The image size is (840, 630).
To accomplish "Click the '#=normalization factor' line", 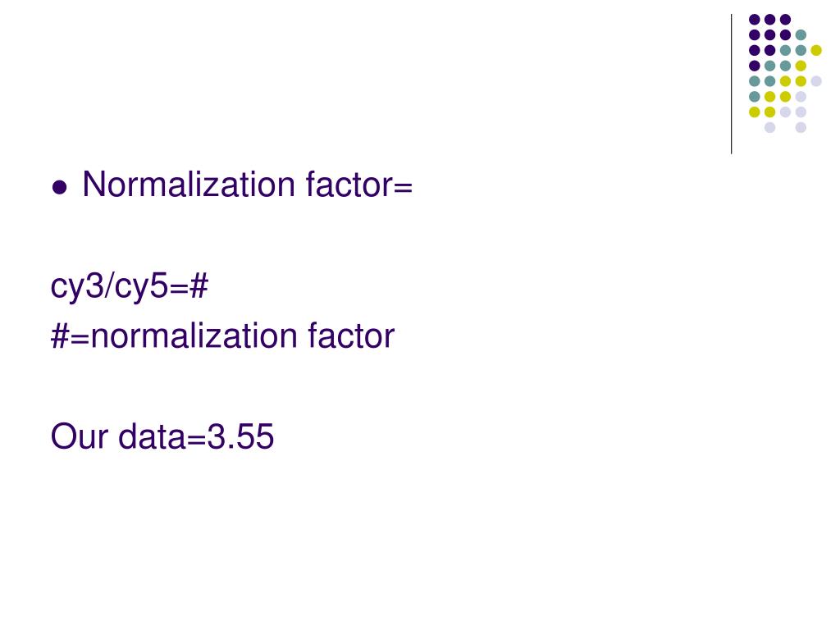I will [222, 336].
